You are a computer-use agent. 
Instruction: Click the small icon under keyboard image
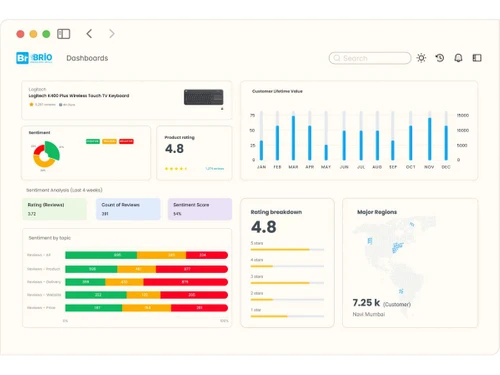click(x=222, y=109)
